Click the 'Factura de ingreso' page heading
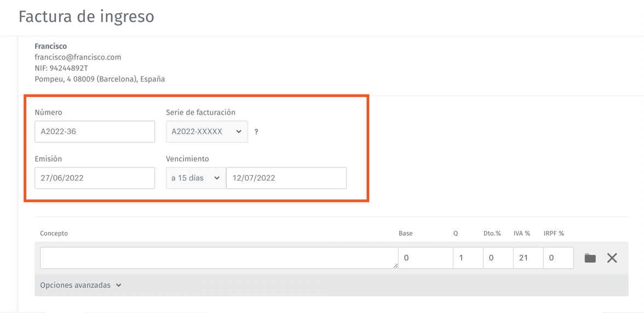644x313 pixels. 87,17
